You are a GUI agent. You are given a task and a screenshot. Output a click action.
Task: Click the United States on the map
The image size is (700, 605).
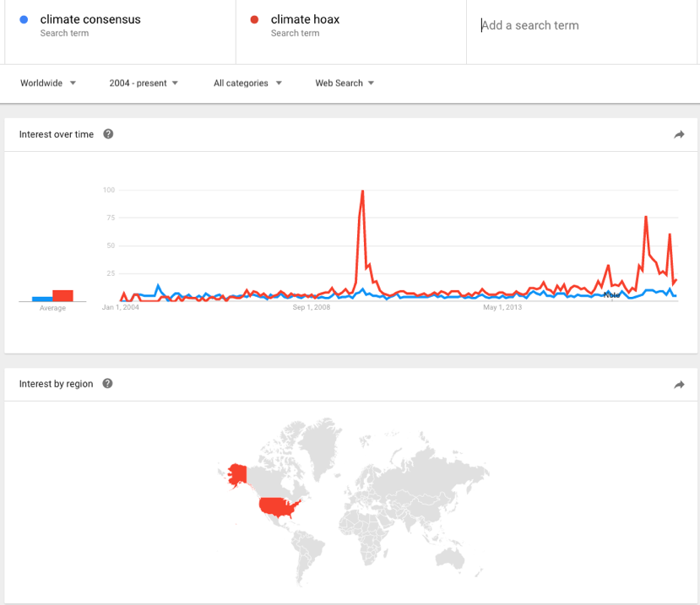click(x=279, y=507)
